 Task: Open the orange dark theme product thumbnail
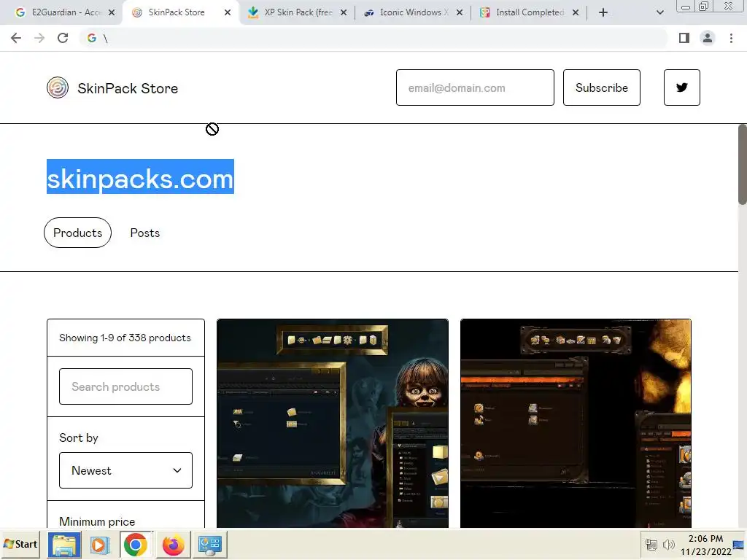[x=576, y=424]
